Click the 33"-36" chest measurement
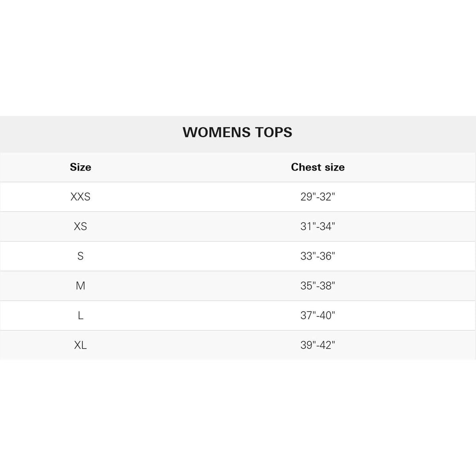The image size is (476, 476). (318, 256)
